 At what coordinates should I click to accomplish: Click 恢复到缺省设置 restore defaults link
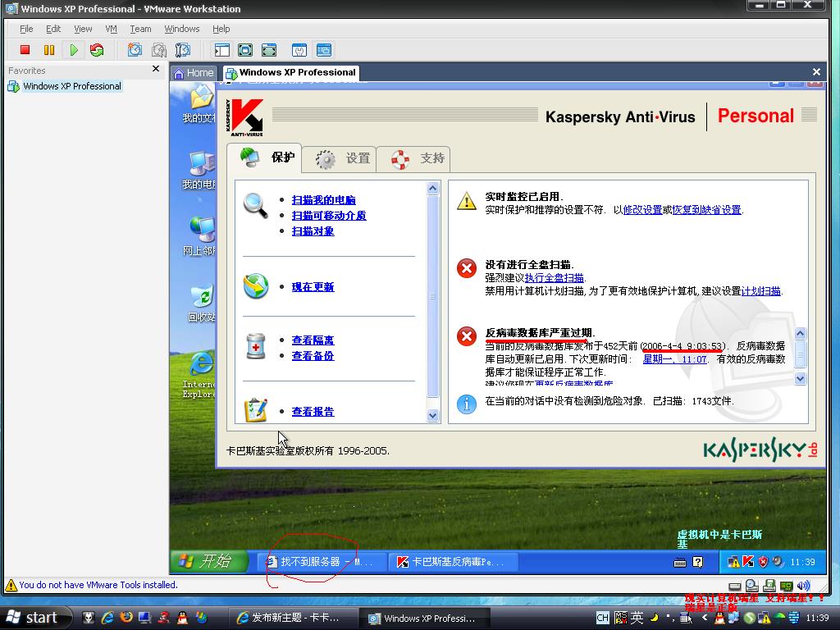coord(706,209)
